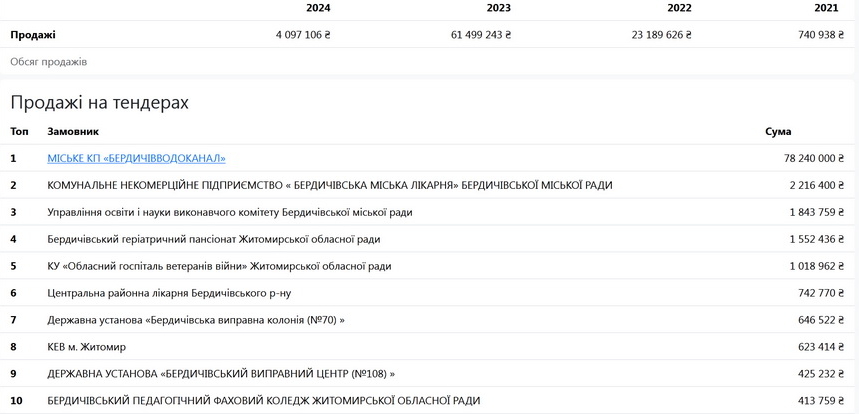The image size is (859, 414).
Task: Open the МІСЬКЕ КП «БЕРДИЧІВВОДОКАНАЛ» link
Action: (136, 158)
